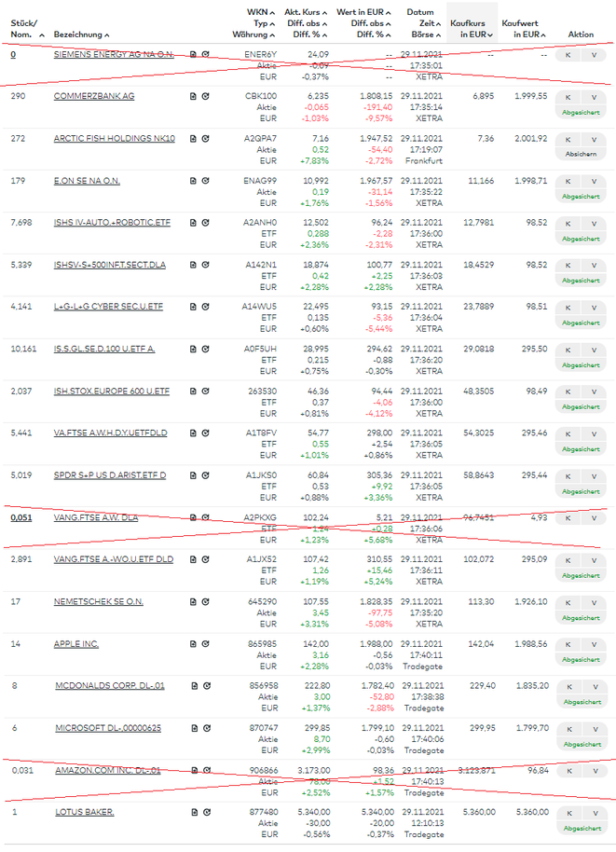Click circular arrow icon beside MICROSOFT row
616x852 pixels.
point(206,728)
